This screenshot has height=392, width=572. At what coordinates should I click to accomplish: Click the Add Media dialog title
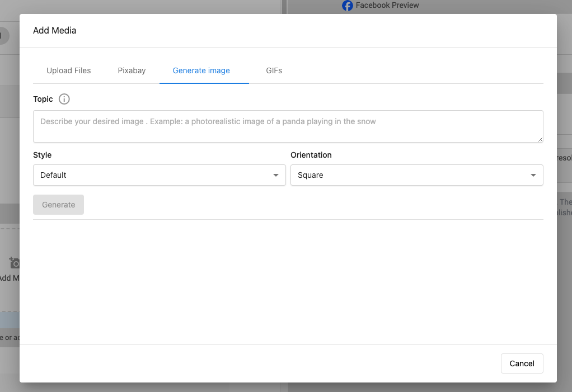(55, 30)
